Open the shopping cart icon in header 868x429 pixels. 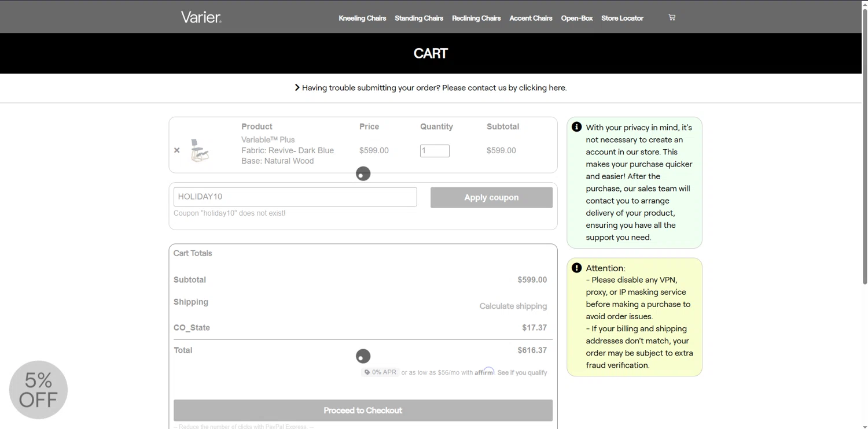click(x=672, y=17)
